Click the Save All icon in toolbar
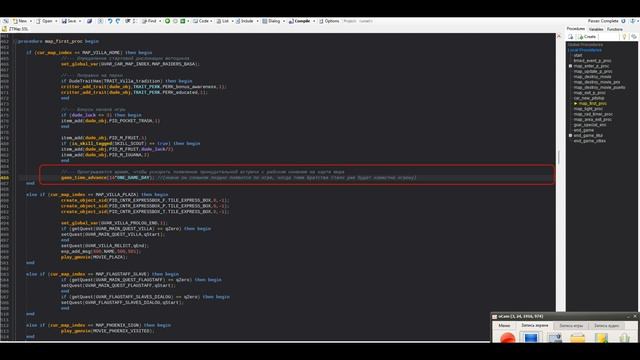This screenshot has width=640, height=360. pos(89,21)
